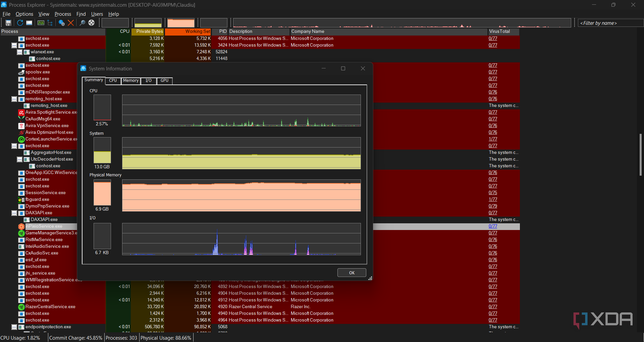Click OK in System Information dialog
This screenshot has height=342, width=644.
click(x=352, y=273)
